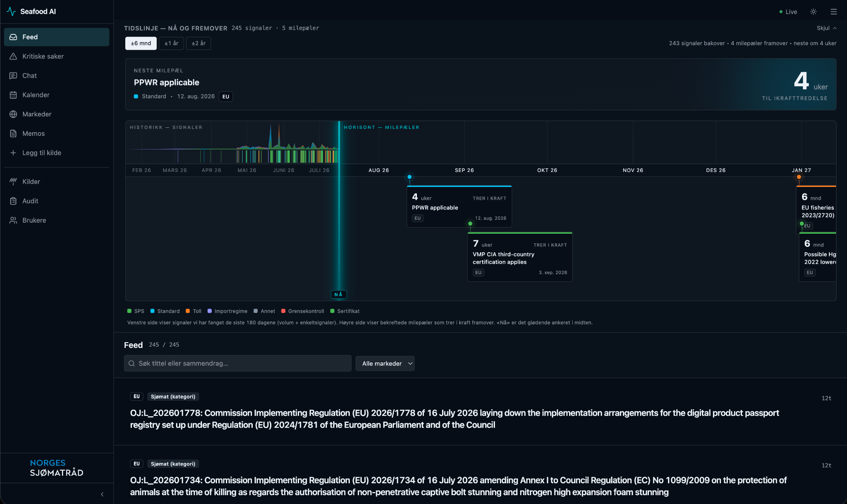The width and height of the screenshot is (847, 504).
Task: Click the Toll orange legend swatch
Action: (x=188, y=311)
